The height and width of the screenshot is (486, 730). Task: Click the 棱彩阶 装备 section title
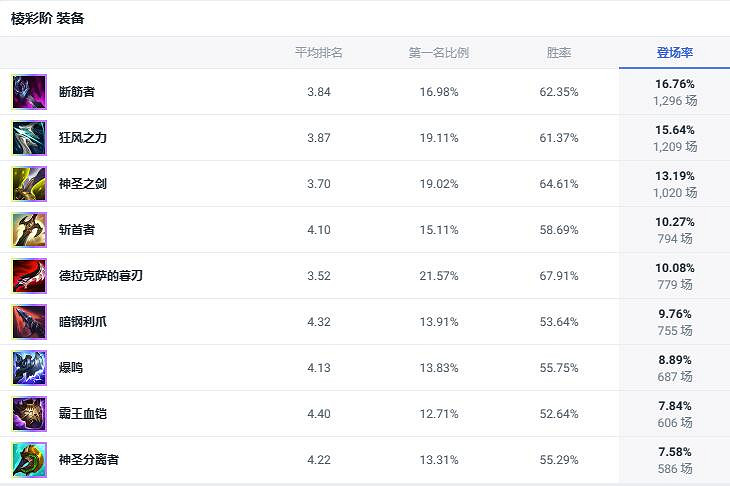48,18
